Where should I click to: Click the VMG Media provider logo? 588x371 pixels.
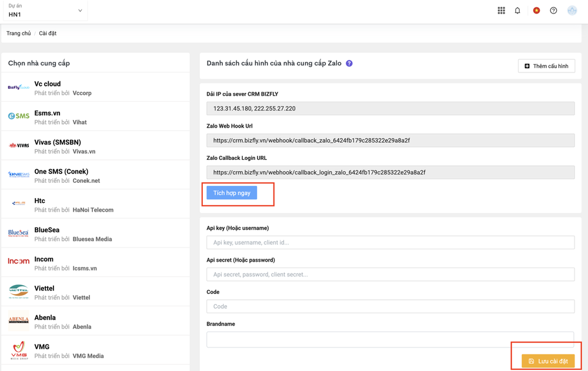(x=18, y=350)
